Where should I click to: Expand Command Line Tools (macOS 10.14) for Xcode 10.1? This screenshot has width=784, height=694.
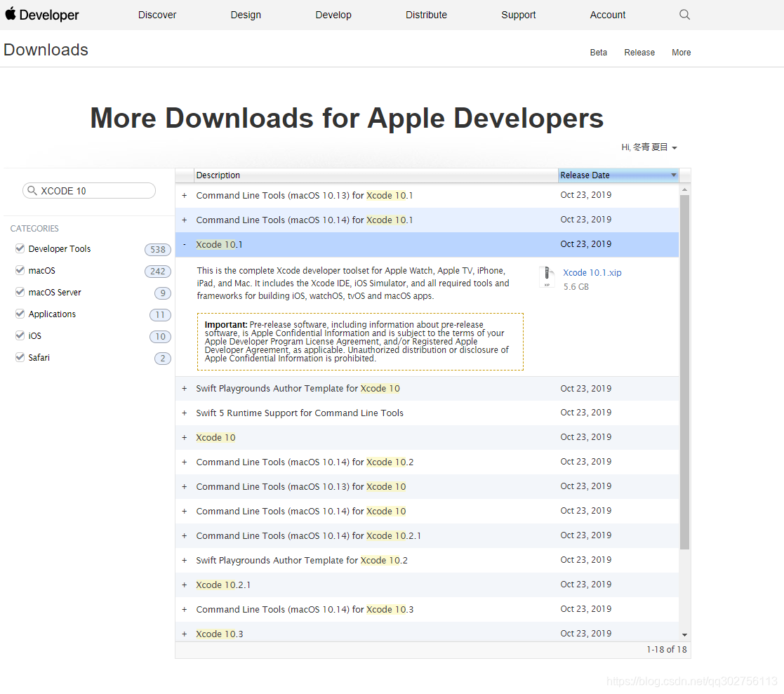[x=185, y=220]
